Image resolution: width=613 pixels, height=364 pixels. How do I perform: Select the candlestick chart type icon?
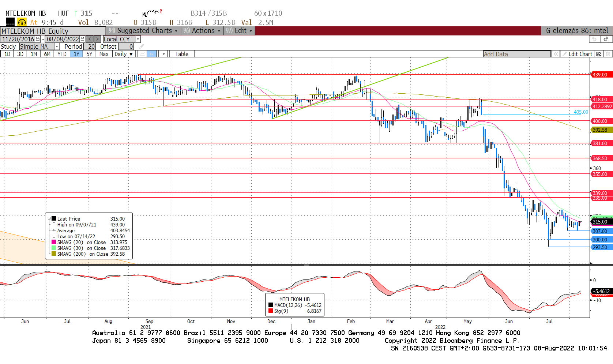[152, 54]
